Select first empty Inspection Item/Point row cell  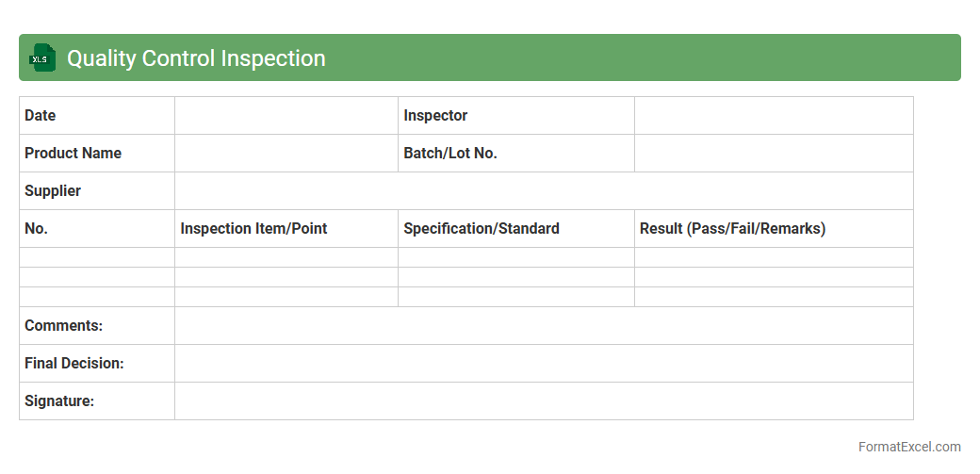(286, 257)
